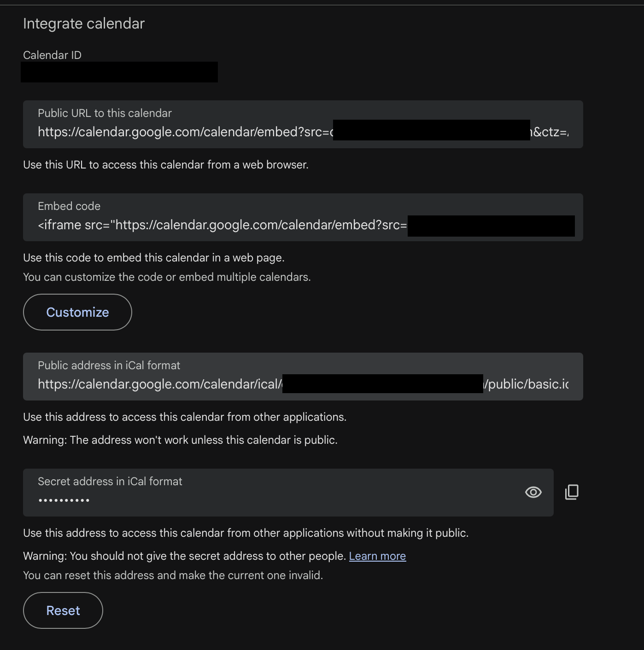The width and height of the screenshot is (644, 650).
Task: Click the Public URL field
Action: [x=184, y=132]
